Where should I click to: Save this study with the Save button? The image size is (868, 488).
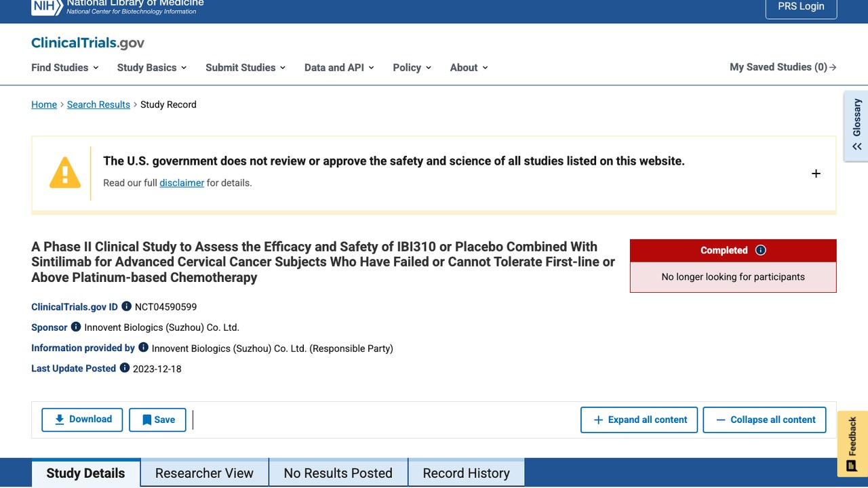click(x=157, y=420)
